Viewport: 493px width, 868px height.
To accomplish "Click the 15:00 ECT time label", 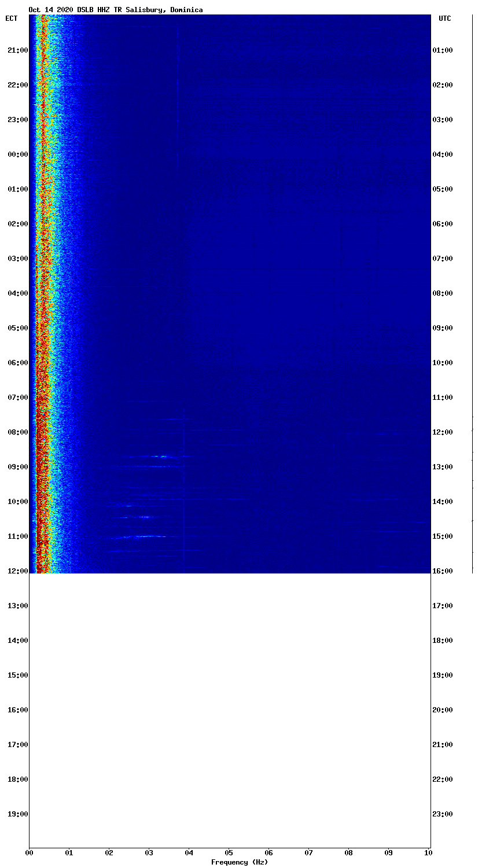I will [x=17, y=675].
